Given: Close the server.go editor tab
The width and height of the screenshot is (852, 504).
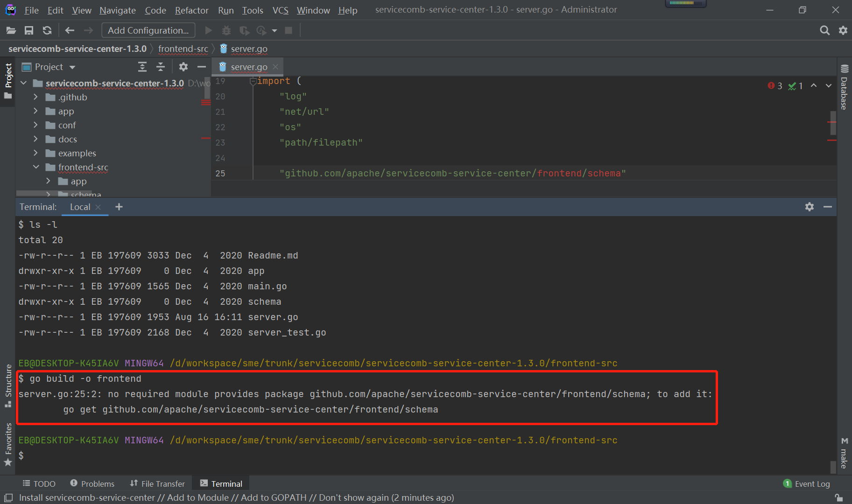Looking at the screenshot, I should 275,67.
